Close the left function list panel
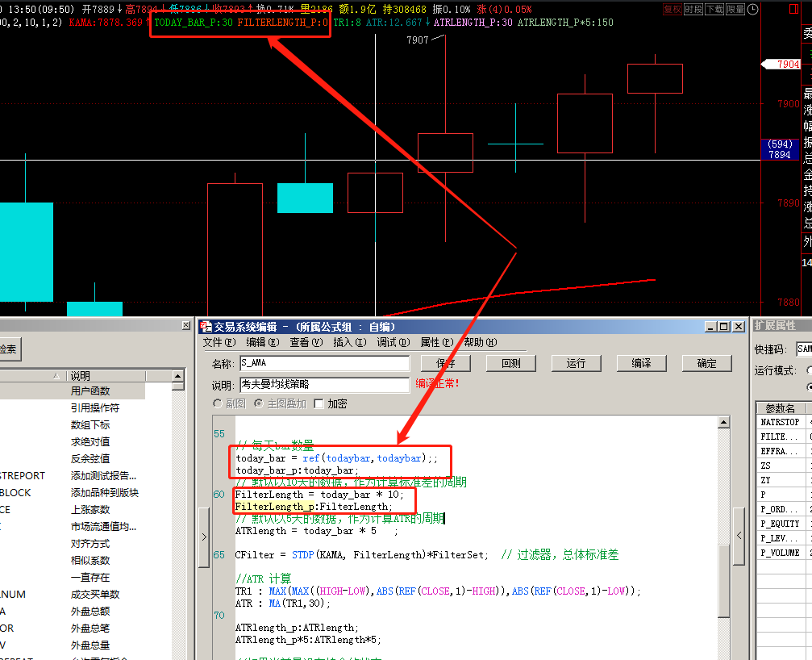Image resolution: width=812 pixels, height=660 pixels. 186,325
